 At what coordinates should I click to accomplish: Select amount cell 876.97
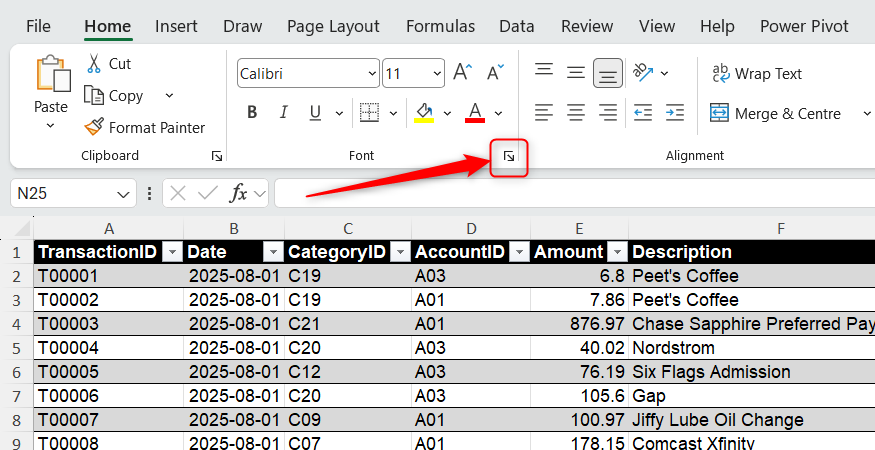click(579, 324)
